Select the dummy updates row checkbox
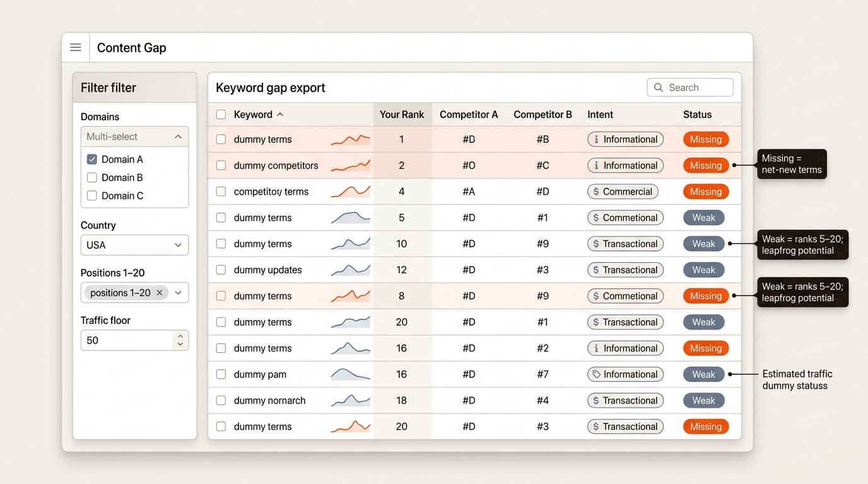This screenshot has width=868, height=484. pos(221,270)
